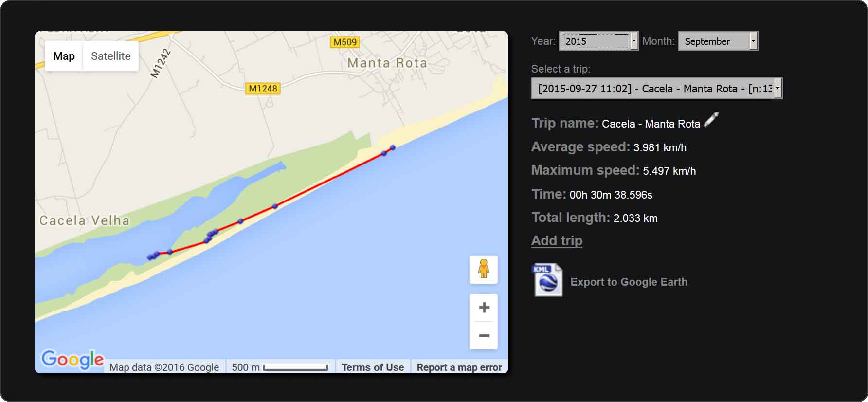Open the Year dropdown showing 2015
Screen dimensions: 868x402
598,41
